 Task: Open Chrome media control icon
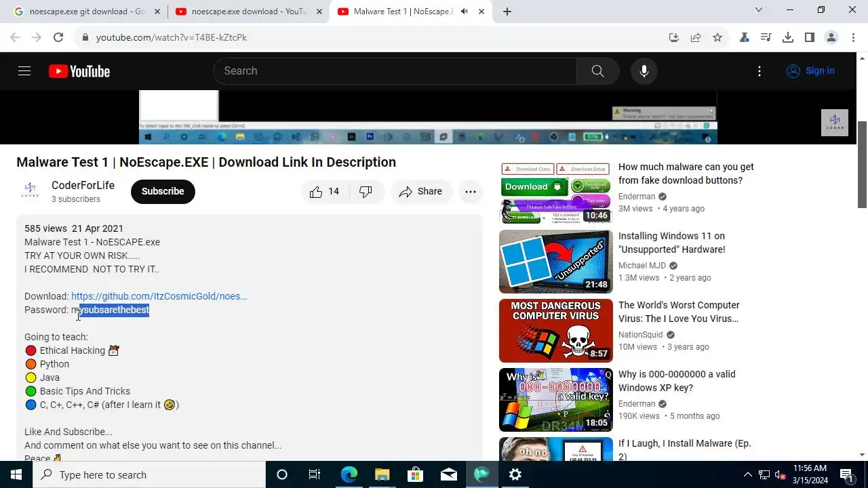[766, 37]
